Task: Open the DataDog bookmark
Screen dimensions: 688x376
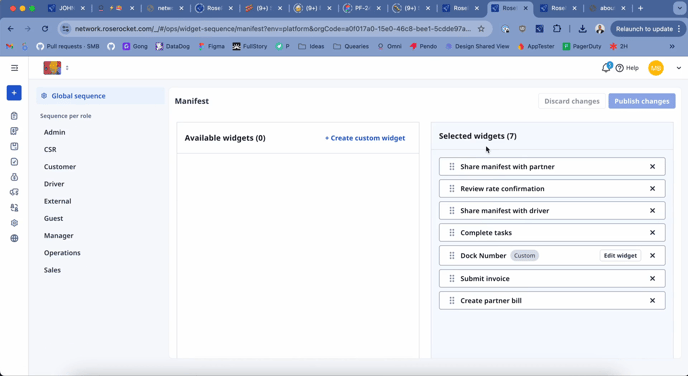Action: pyautogui.click(x=172, y=46)
